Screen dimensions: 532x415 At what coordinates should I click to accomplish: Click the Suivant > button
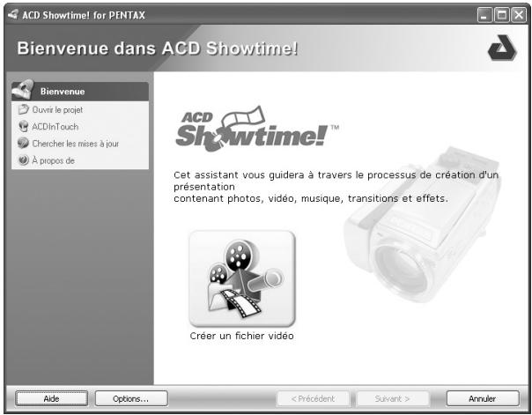[x=393, y=398]
